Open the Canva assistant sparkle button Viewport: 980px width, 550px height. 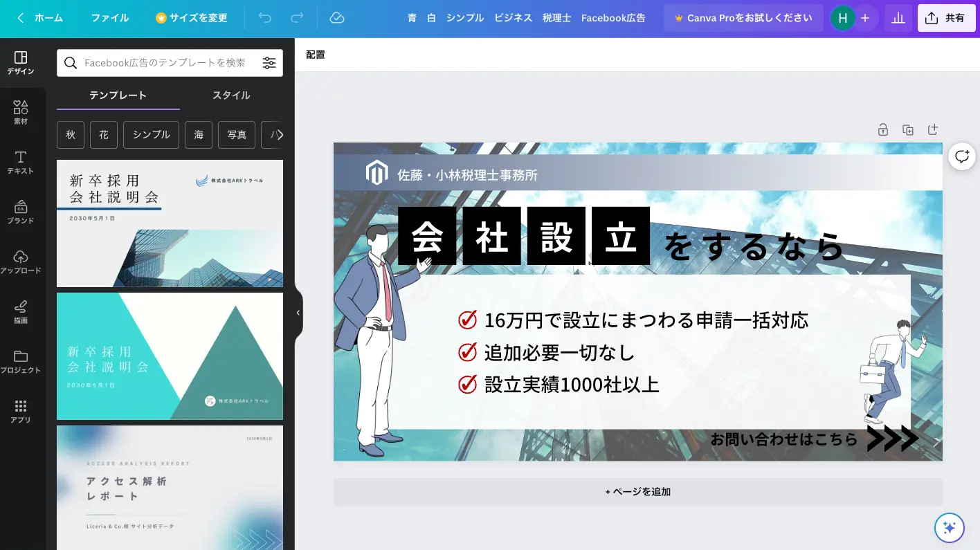pyautogui.click(x=950, y=528)
